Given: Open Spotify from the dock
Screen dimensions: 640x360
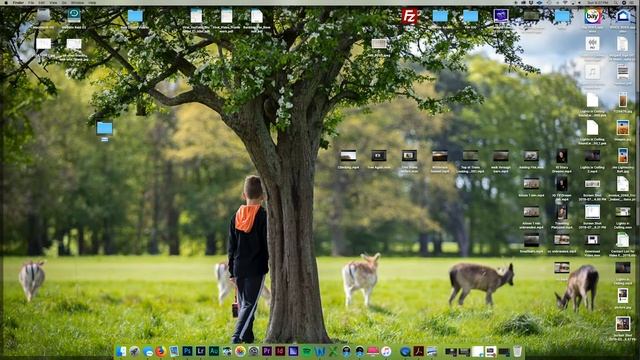Looking at the screenshot, I should pyautogui.click(x=307, y=351).
